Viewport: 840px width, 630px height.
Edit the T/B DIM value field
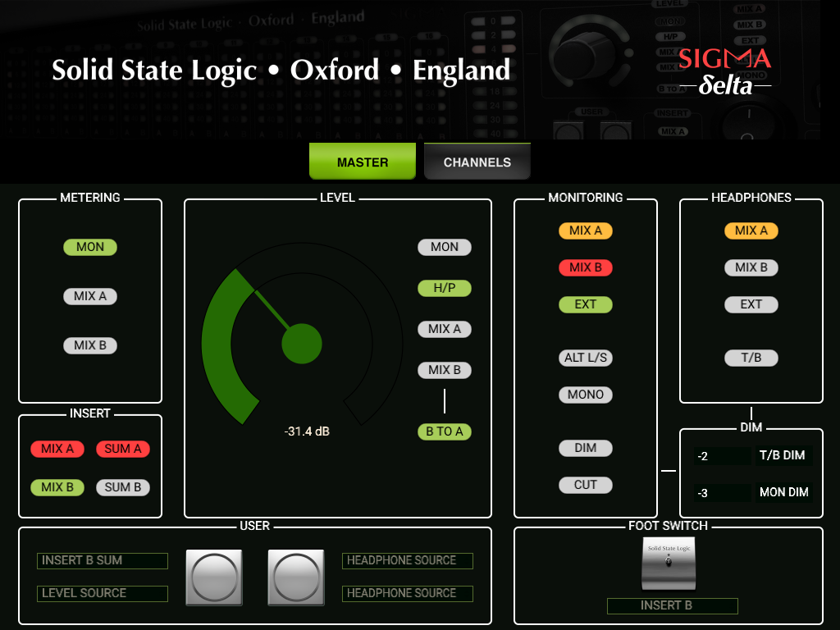coord(722,456)
